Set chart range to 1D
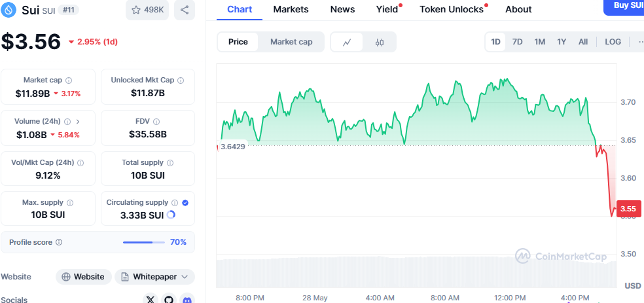Image resolution: width=644 pixels, height=303 pixels. 495,42
